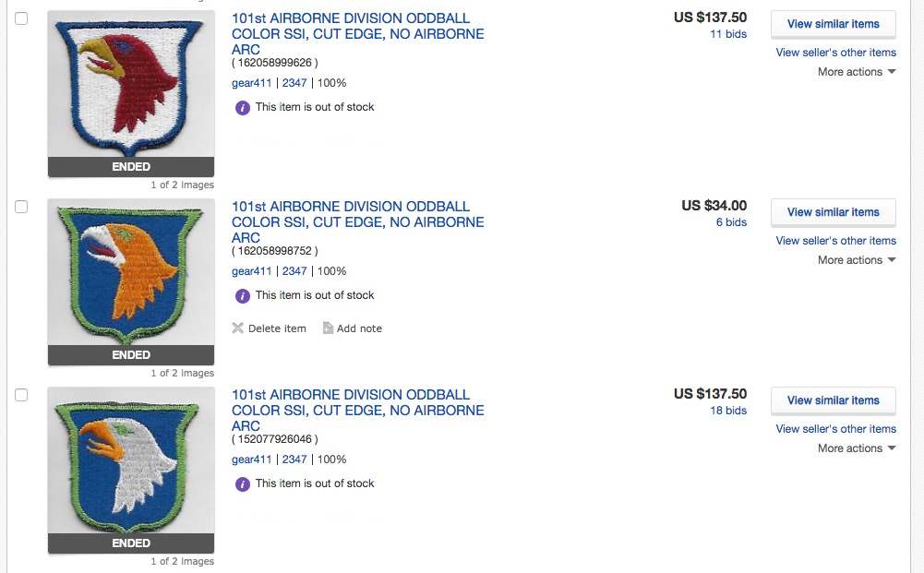Click the out-of-stock info icon for item 162058999626
Image resolution: width=924 pixels, height=573 pixels.
point(243,107)
